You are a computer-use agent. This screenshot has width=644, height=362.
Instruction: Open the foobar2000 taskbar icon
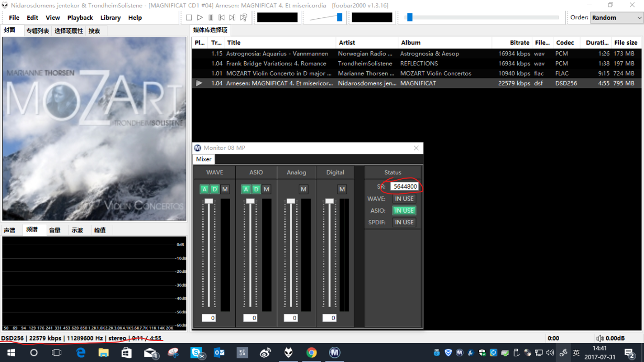288,353
